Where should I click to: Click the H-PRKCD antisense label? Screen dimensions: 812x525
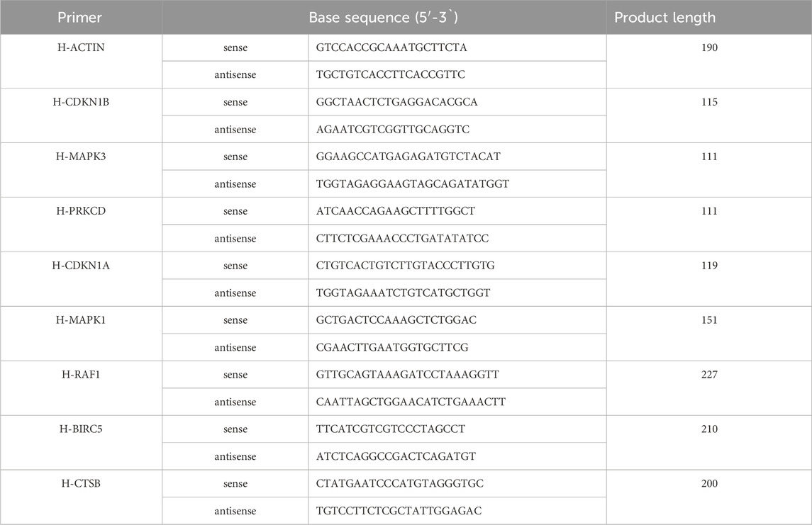point(235,239)
